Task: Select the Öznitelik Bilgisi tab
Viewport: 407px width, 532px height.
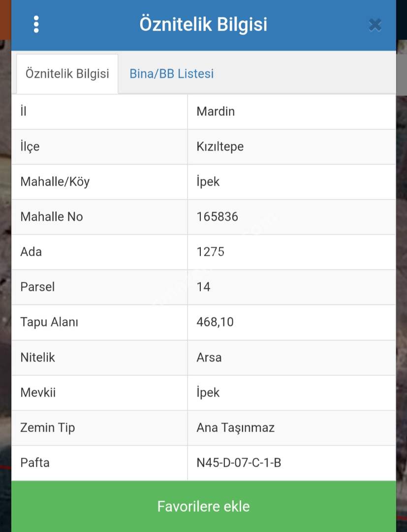Action: point(67,74)
